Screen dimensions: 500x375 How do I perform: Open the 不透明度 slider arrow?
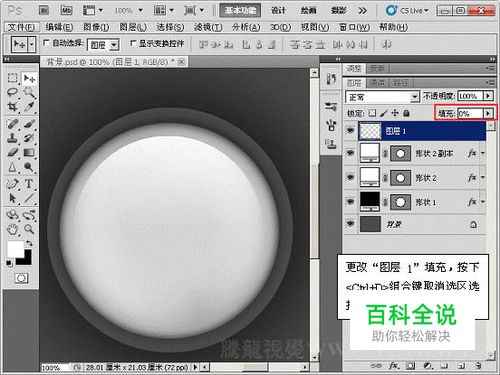pyautogui.click(x=488, y=96)
